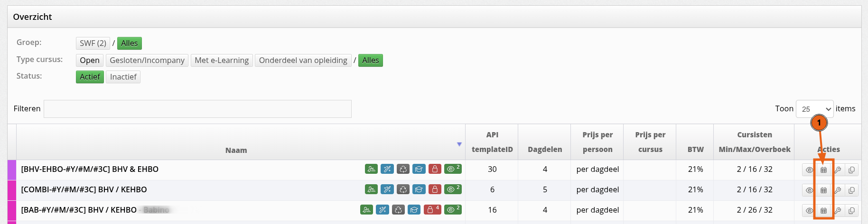Click the Onderdeel van opleiding filter
This screenshot has width=868, height=224.
point(303,60)
